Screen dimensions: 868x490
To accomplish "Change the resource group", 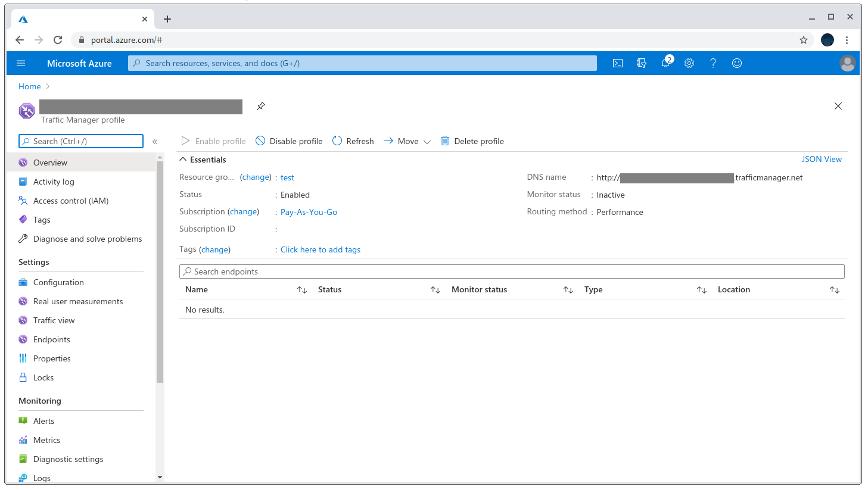I will 256,177.
